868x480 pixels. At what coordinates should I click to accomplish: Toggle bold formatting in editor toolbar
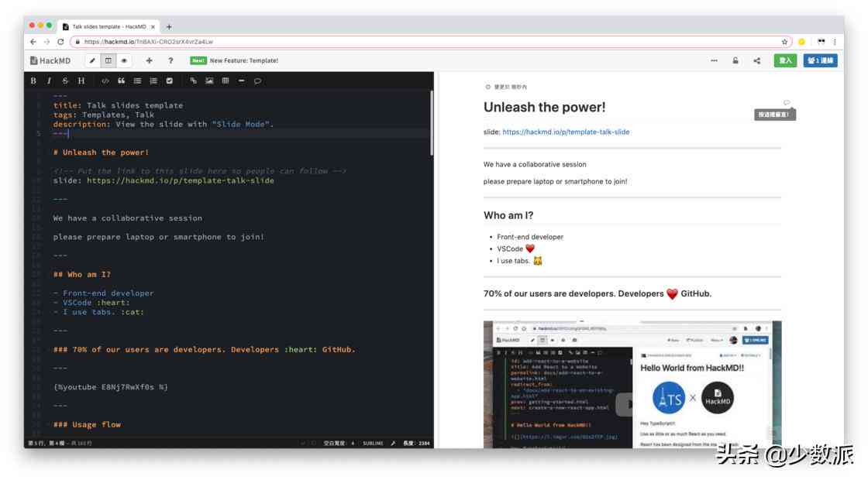click(33, 81)
